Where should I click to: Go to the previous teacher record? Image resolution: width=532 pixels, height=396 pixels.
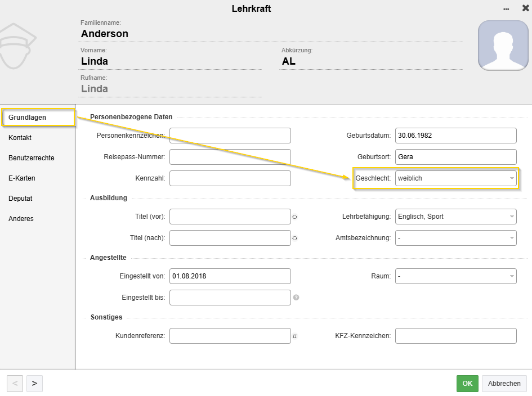point(15,383)
